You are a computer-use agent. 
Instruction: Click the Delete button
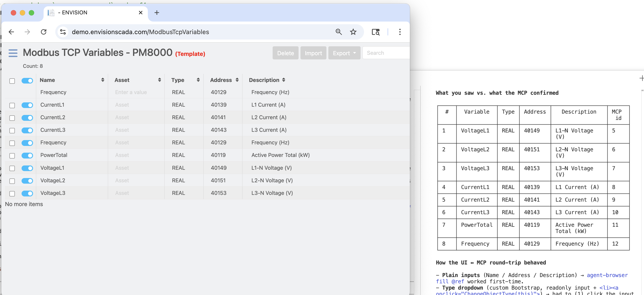285,53
